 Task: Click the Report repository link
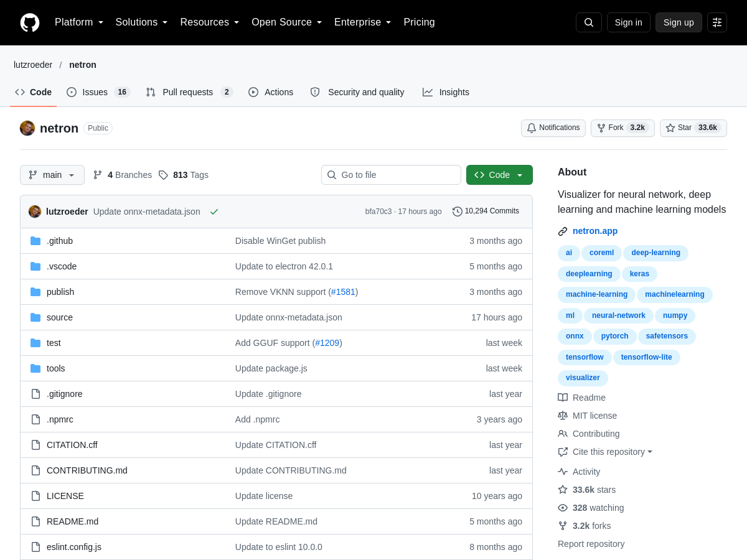[x=591, y=544]
